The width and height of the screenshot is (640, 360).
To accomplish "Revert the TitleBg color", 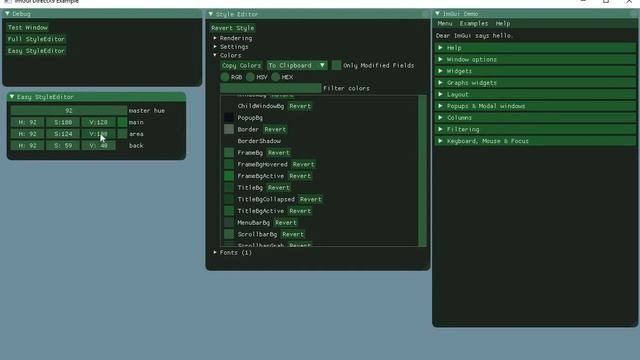I will click(x=279, y=188).
